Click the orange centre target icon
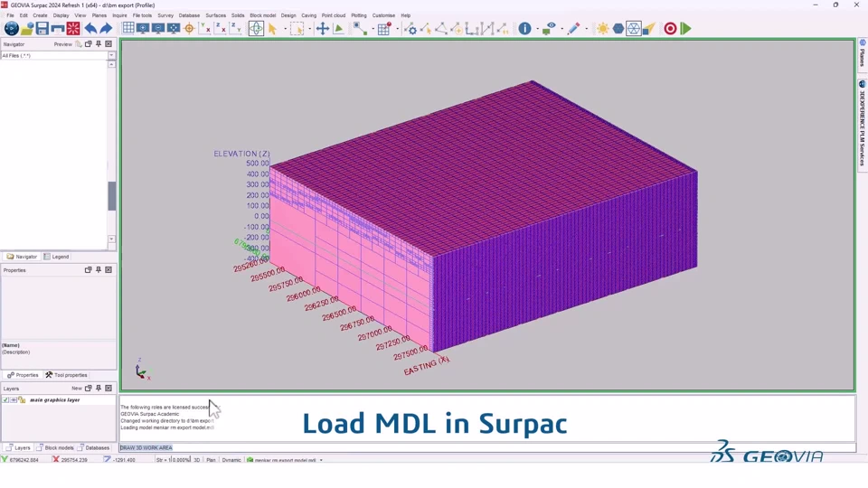The height and width of the screenshot is (488, 868). (189, 29)
